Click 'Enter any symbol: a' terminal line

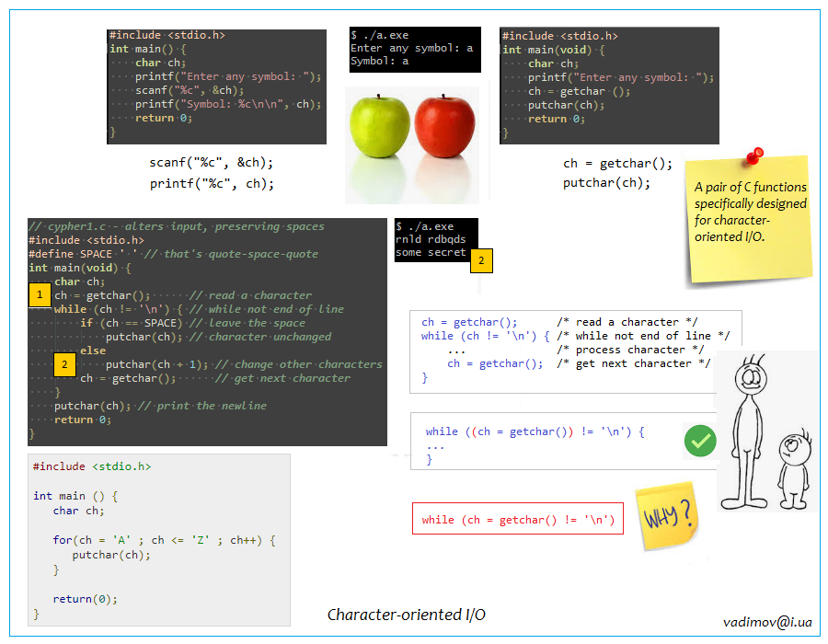coord(412,48)
